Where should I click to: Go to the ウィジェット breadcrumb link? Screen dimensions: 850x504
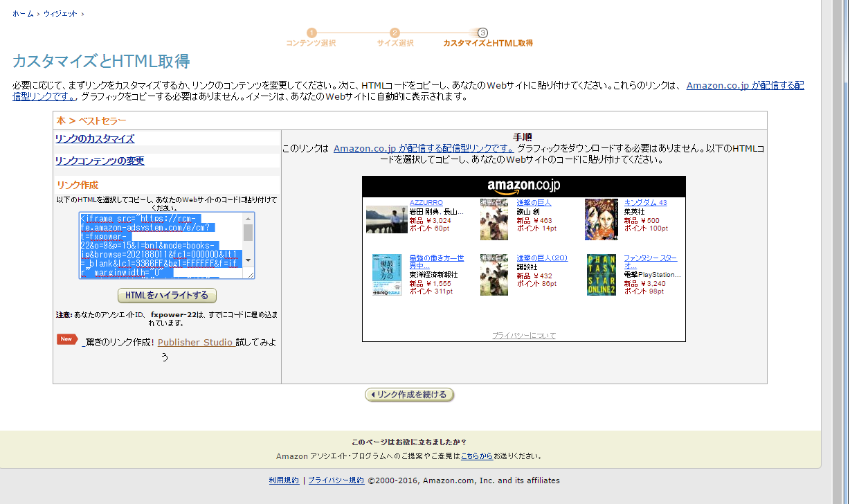[60, 13]
